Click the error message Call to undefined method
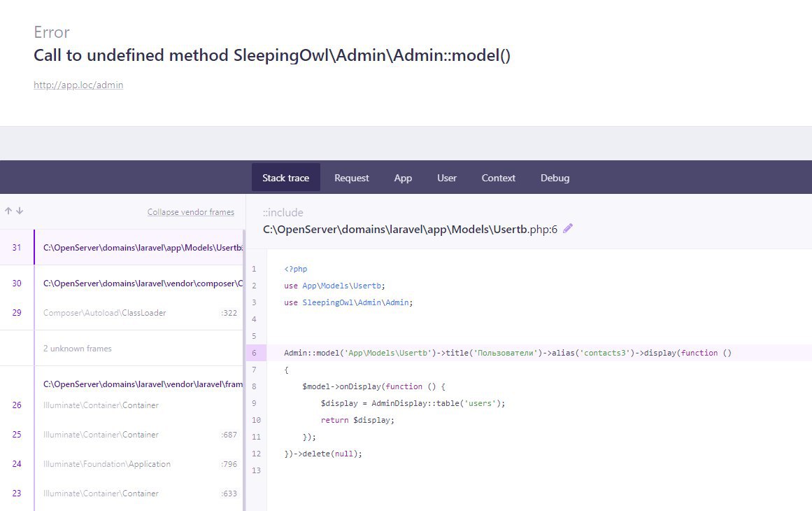 pyautogui.click(x=272, y=55)
